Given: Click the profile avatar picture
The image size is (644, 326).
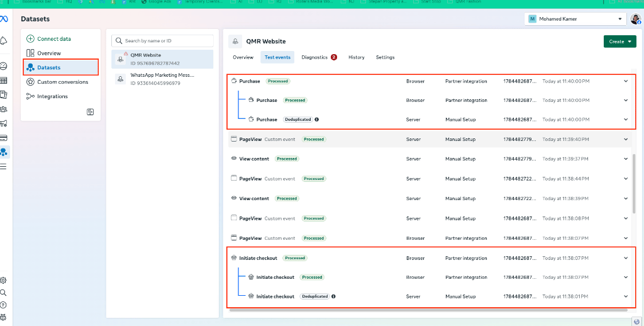Looking at the screenshot, I should tap(635, 19).
